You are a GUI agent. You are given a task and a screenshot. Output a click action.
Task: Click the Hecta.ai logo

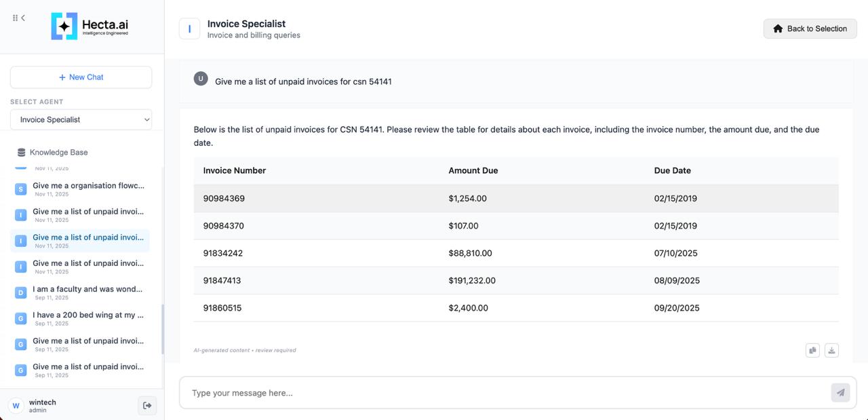coord(90,26)
